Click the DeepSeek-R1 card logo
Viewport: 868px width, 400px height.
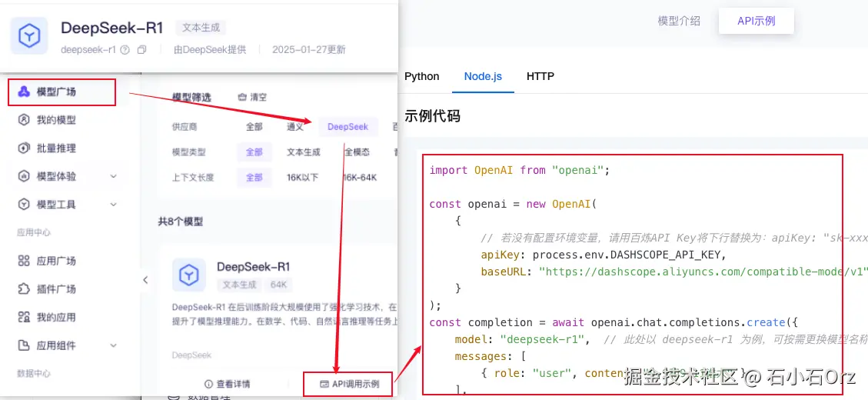(189, 275)
